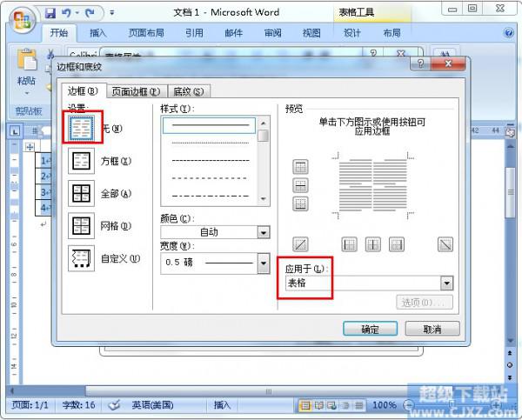Click the Save icon in quick access
The width and height of the screenshot is (522, 420).
[50, 13]
